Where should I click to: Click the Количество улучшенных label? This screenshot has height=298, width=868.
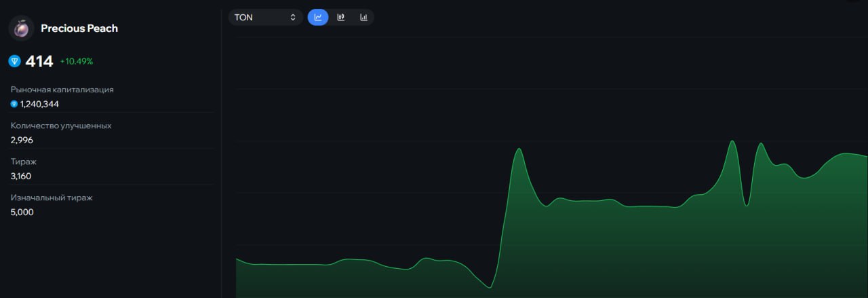click(x=61, y=126)
